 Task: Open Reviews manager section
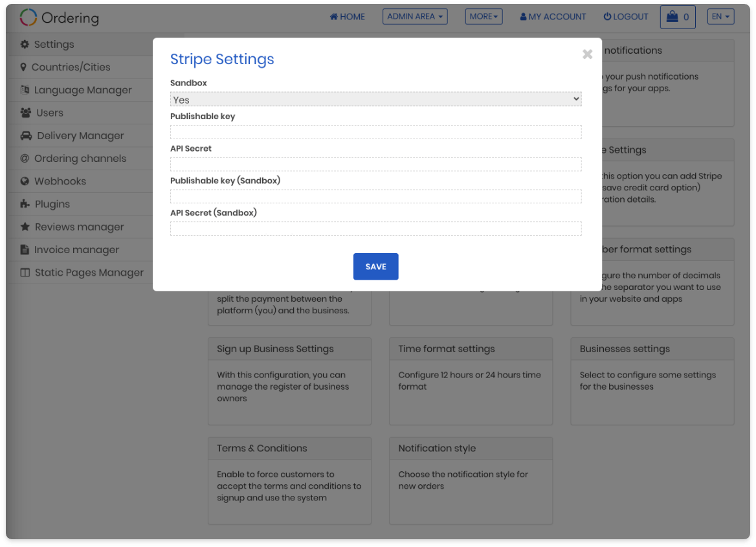[x=80, y=227]
